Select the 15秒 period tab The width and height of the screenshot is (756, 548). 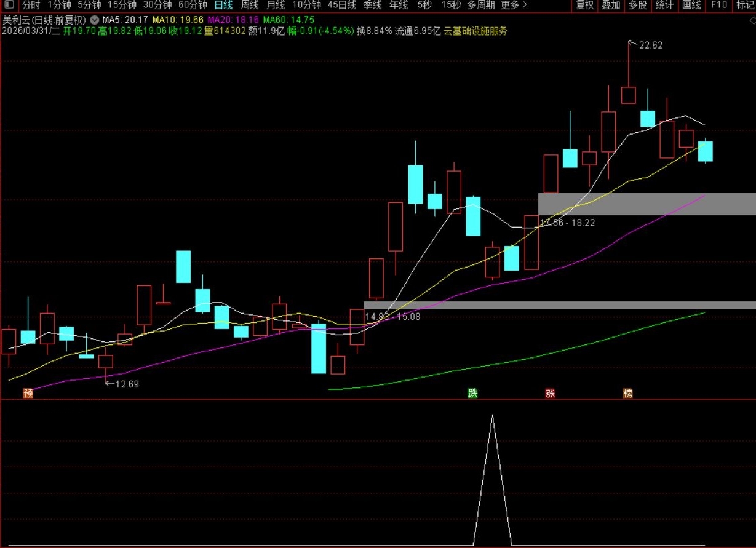pos(451,5)
